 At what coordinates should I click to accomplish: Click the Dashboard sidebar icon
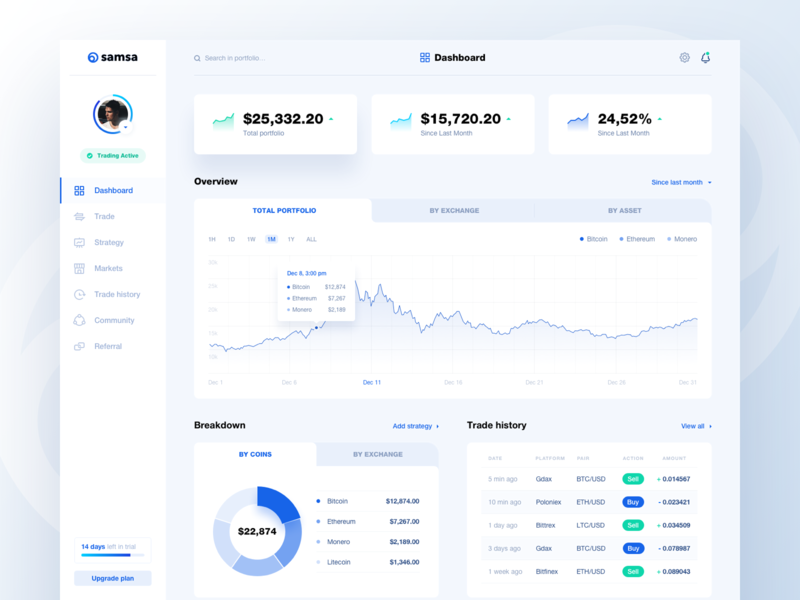click(79, 190)
